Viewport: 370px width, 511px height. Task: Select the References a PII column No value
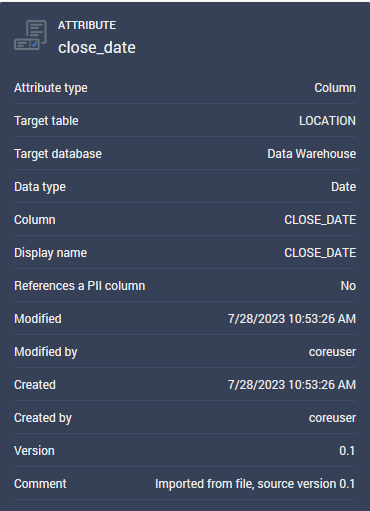348,286
